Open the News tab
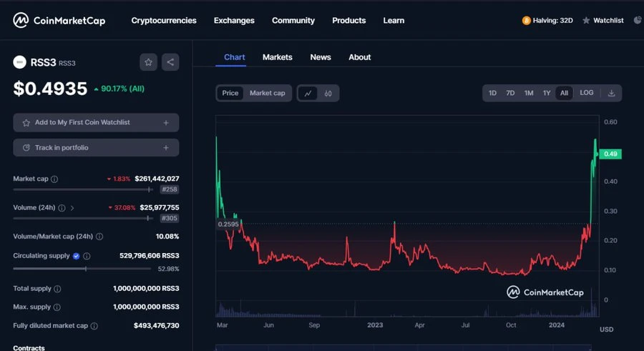Viewport: 644px width, 351px height. 320,57
